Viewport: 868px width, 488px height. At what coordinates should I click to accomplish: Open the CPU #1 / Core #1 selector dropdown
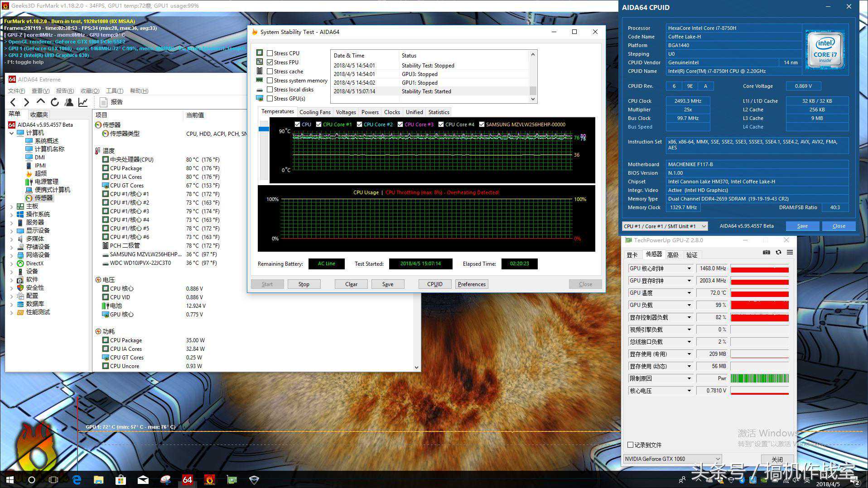coord(665,226)
